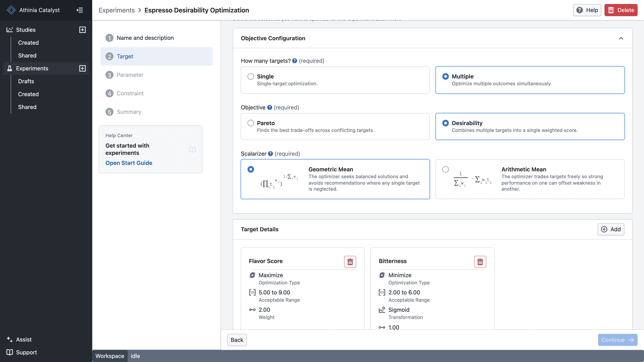
Task: Delete the Flavor Score target
Action: [350, 262]
